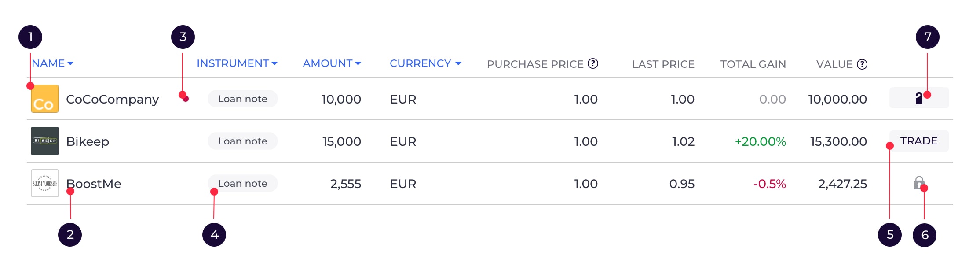The height and width of the screenshot is (274, 980).
Task: Open the CoCoCompany name link
Action: pos(113,100)
